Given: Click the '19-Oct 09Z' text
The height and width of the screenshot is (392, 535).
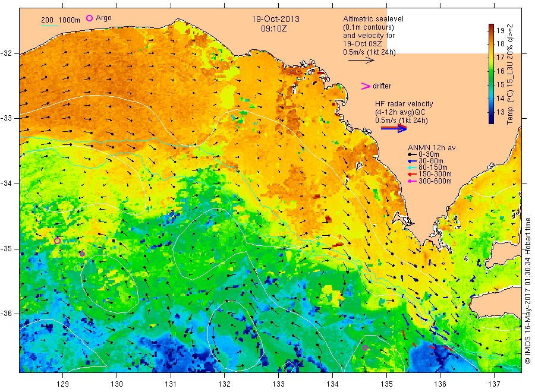Looking at the screenshot, I should 363,43.
